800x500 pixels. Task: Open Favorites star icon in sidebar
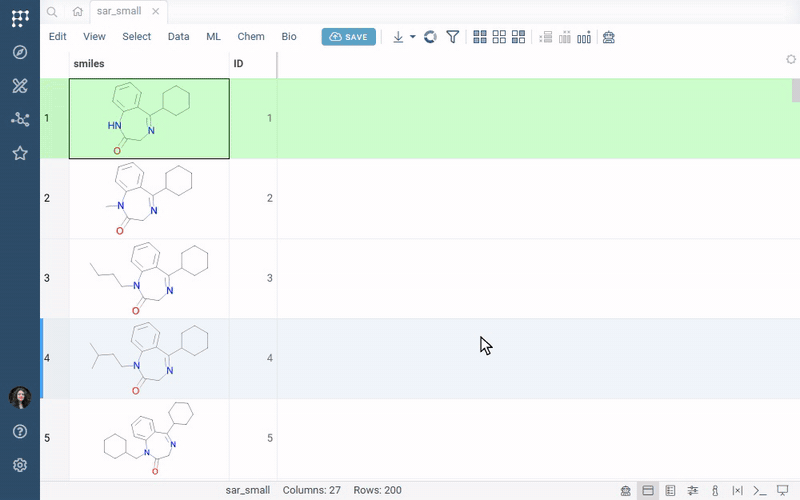coord(20,153)
